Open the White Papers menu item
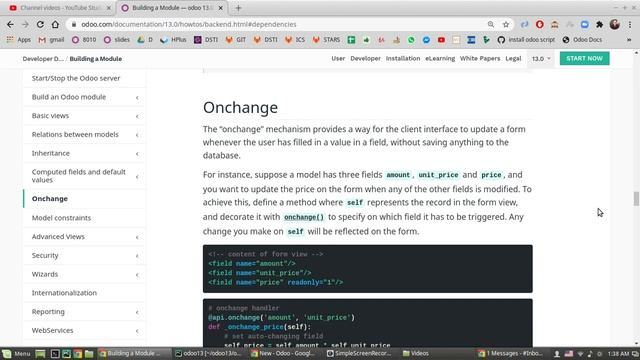This screenshot has height=360, width=640. (x=480, y=58)
